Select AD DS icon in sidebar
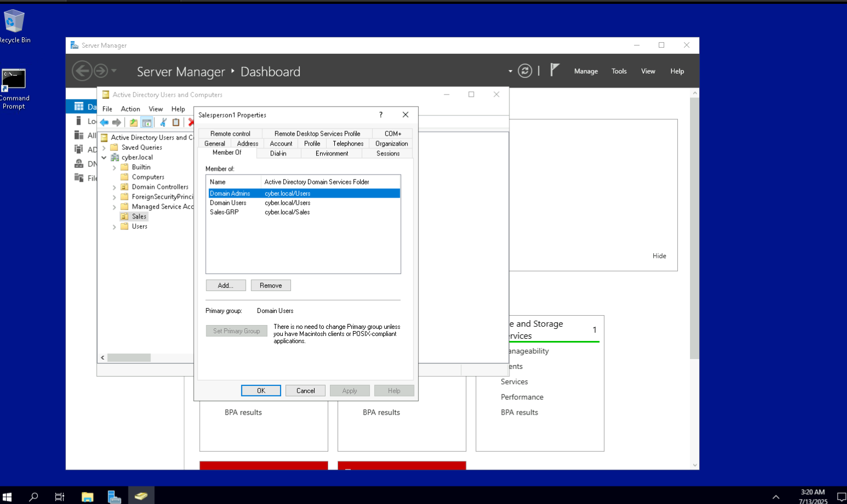This screenshot has height=504, width=847. [78, 149]
